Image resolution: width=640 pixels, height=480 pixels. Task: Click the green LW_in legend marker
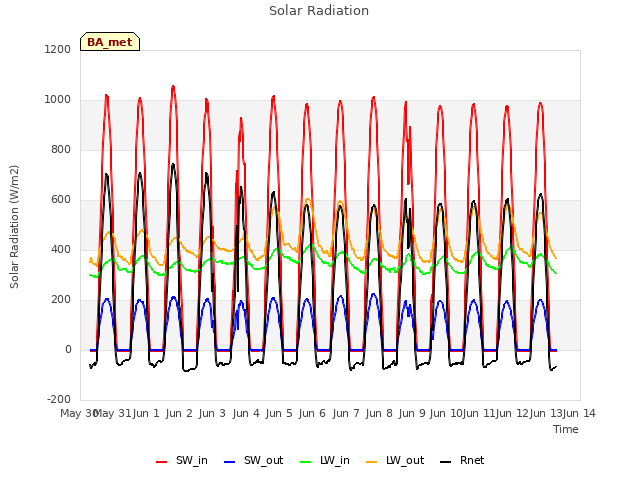pos(306,462)
